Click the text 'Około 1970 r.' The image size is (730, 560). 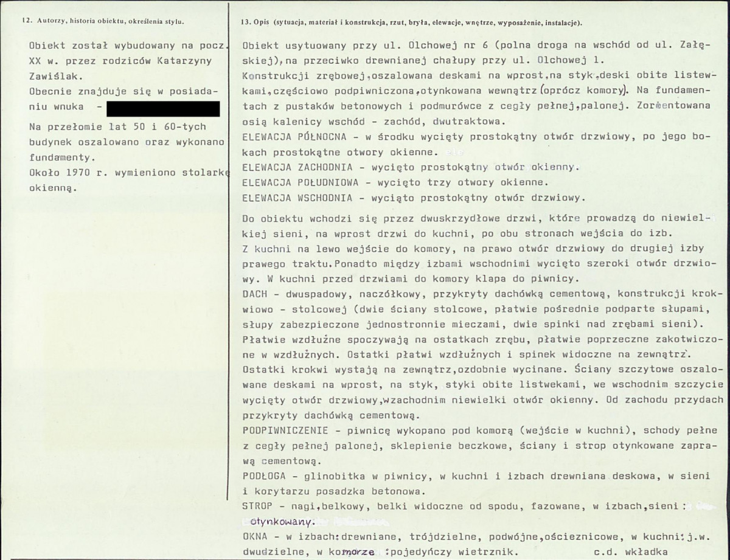coord(67,173)
